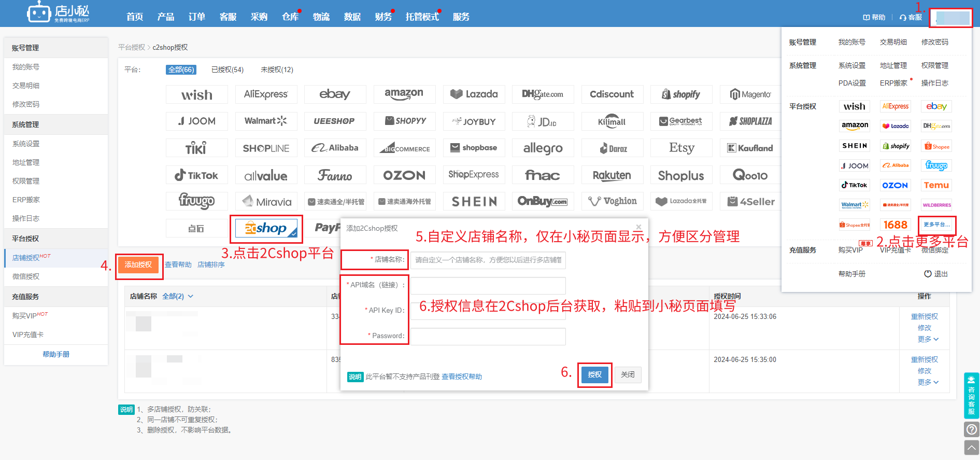This screenshot has width=980, height=460.
Task: Click the 店铺排序 link
Action: 211,264
